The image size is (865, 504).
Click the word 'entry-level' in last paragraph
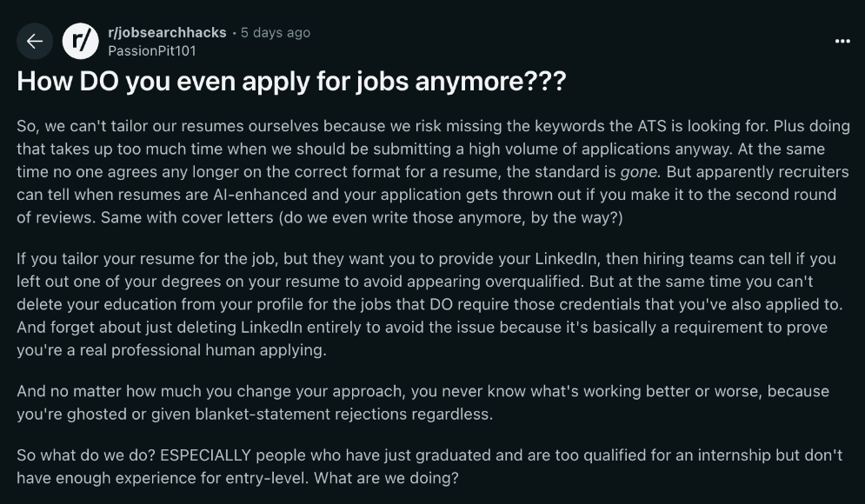265,478
